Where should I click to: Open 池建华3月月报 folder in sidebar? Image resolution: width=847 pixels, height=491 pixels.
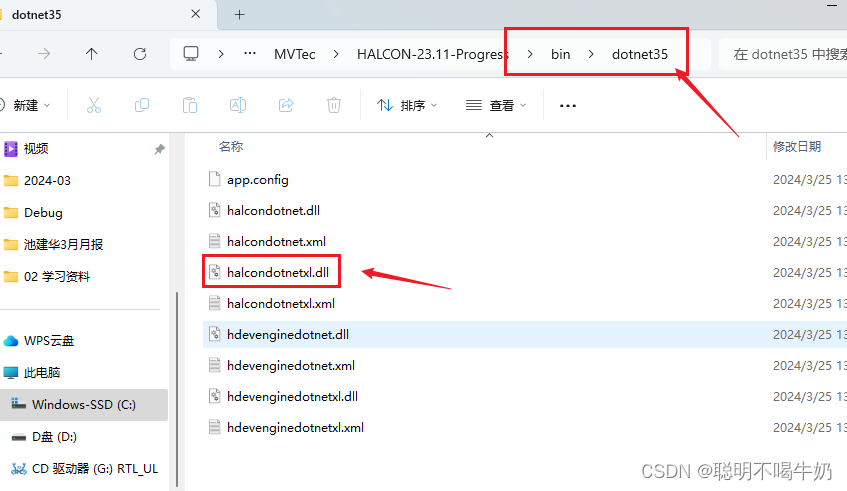(x=63, y=244)
